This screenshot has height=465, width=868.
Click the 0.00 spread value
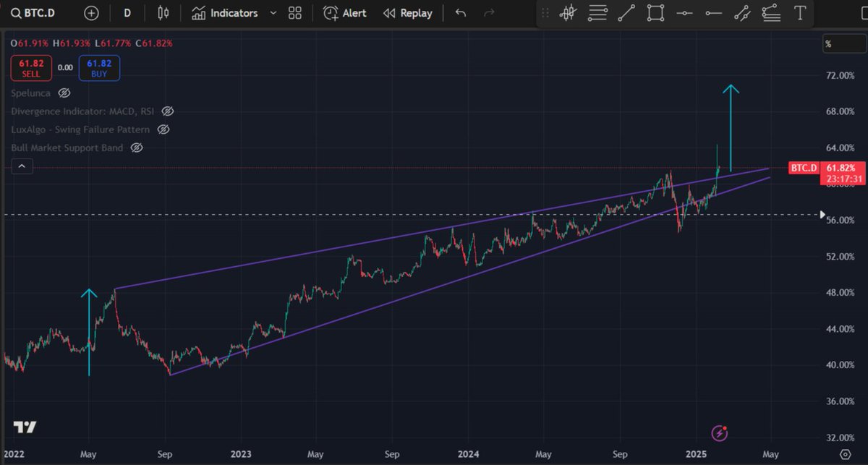coord(66,68)
